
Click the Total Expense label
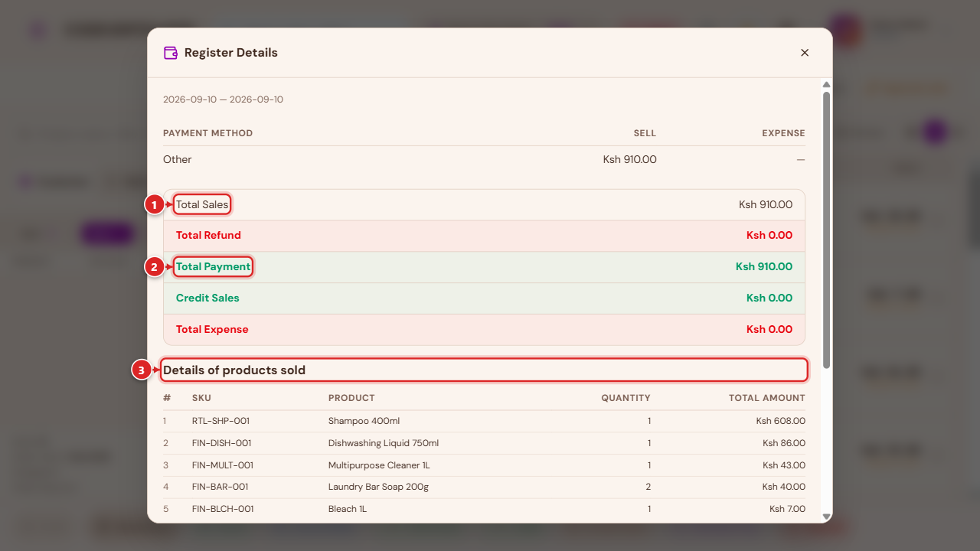click(x=212, y=330)
